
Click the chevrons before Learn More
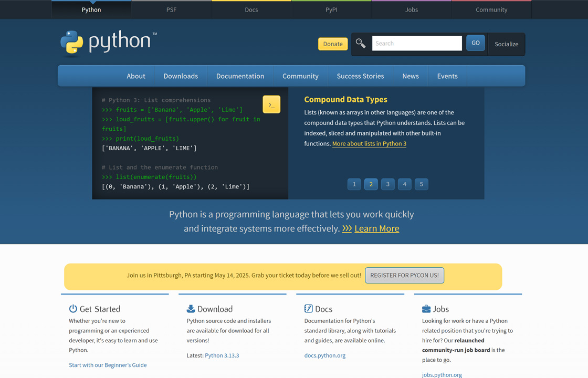(x=347, y=228)
